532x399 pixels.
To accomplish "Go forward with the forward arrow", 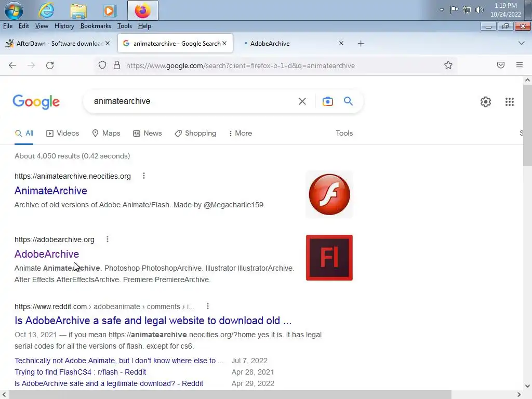I will click(x=31, y=65).
